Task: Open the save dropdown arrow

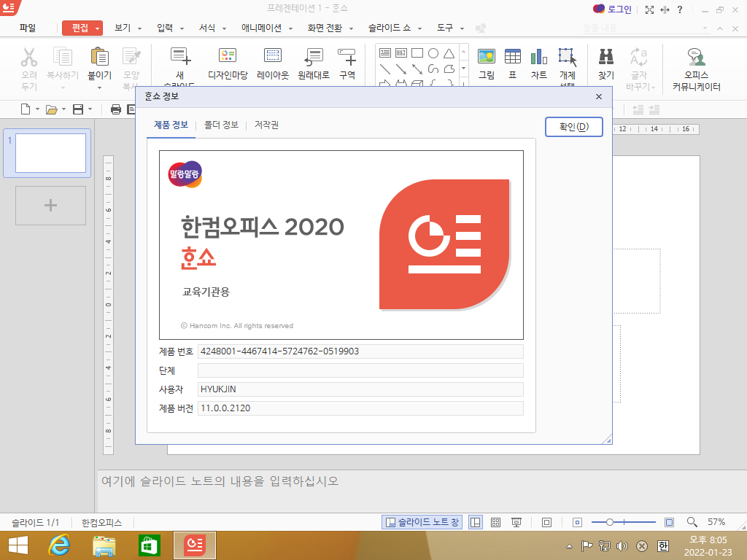Action: pyautogui.click(x=90, y=109)
